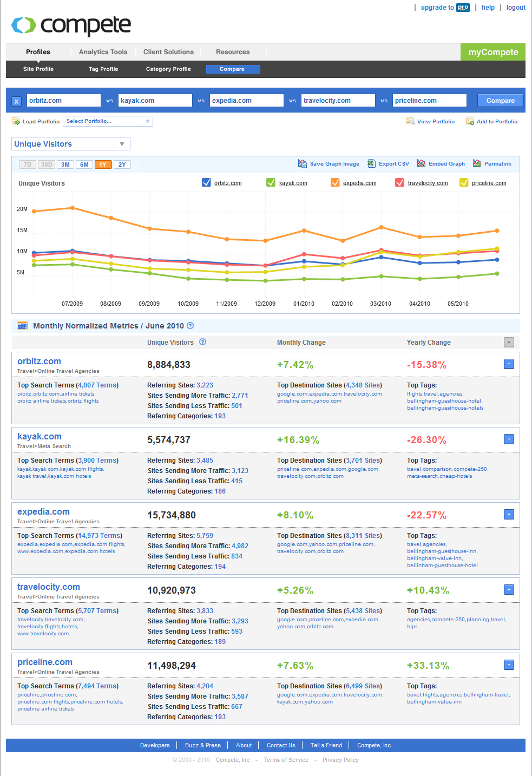
Task: Switch to Tag Profile tab
Action: click(103, 69)
